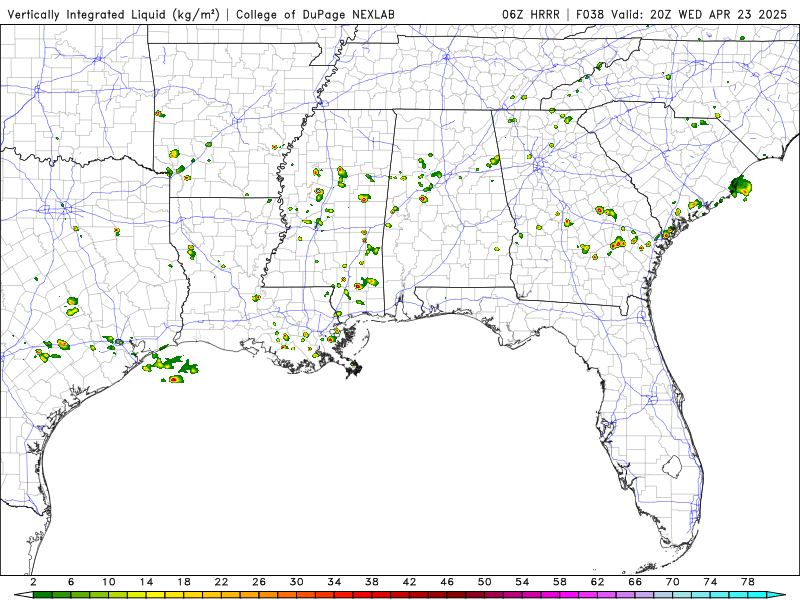The width and height of the screenshot is (800, 600).
Task: Click the "Vertically Integrated Liquid (kg/m²)" title text
Action: 113,15
